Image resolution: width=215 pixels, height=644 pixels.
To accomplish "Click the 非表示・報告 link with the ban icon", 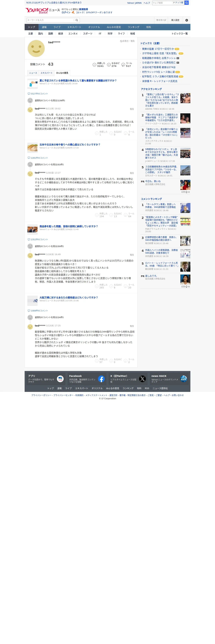I will coord(127,41).
